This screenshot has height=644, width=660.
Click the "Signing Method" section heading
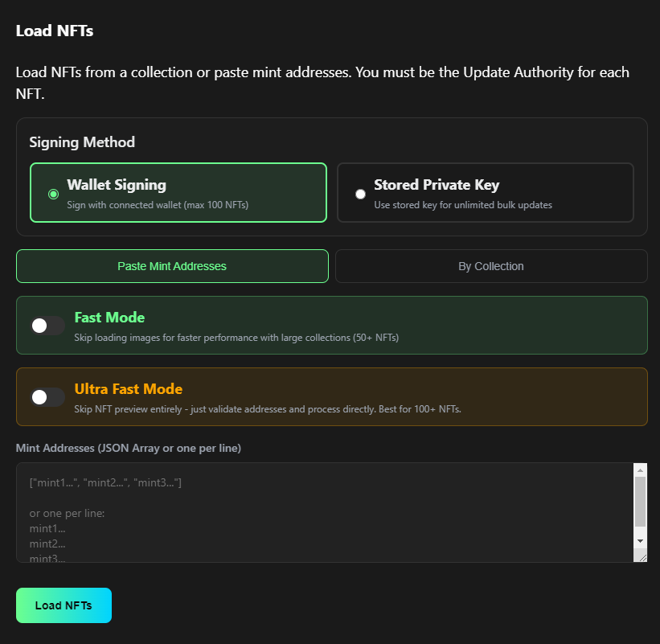tap(82, 142)
